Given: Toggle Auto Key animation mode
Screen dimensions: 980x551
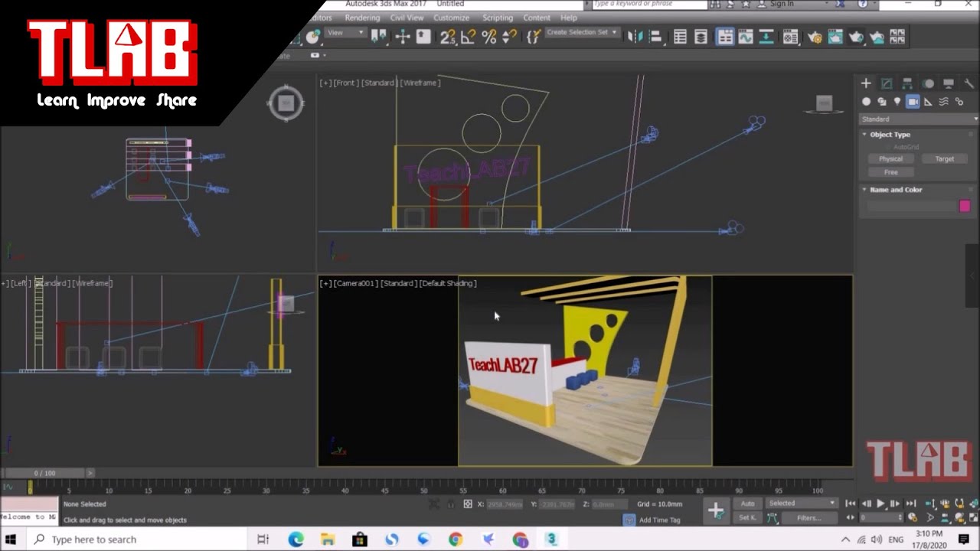Looking at the screenshot, I should (747, 504).
